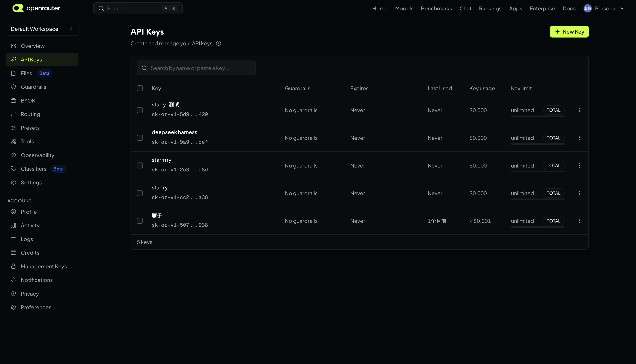Screen dimensions: 636x364
Task: Click the Notifications bell icon
Action: [x=14, y=280]
